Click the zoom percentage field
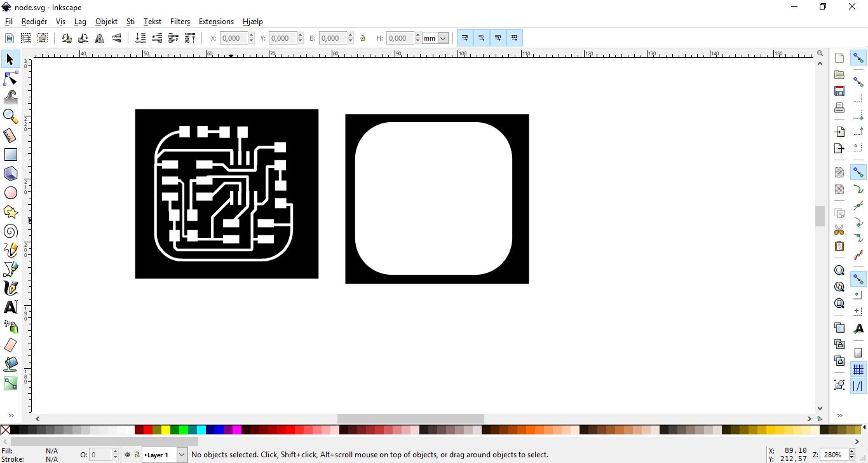The image size is (868, 463). [832, 455]
